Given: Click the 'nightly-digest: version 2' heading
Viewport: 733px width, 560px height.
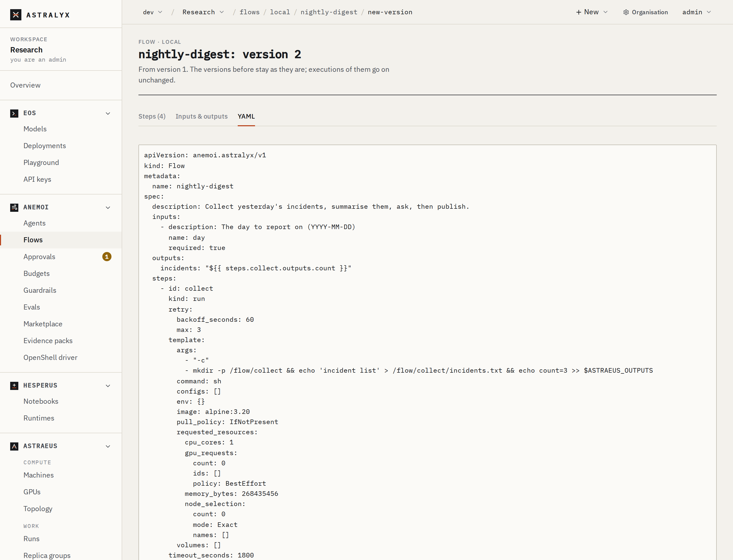Looking at the screenshot, I should point(220,54).
